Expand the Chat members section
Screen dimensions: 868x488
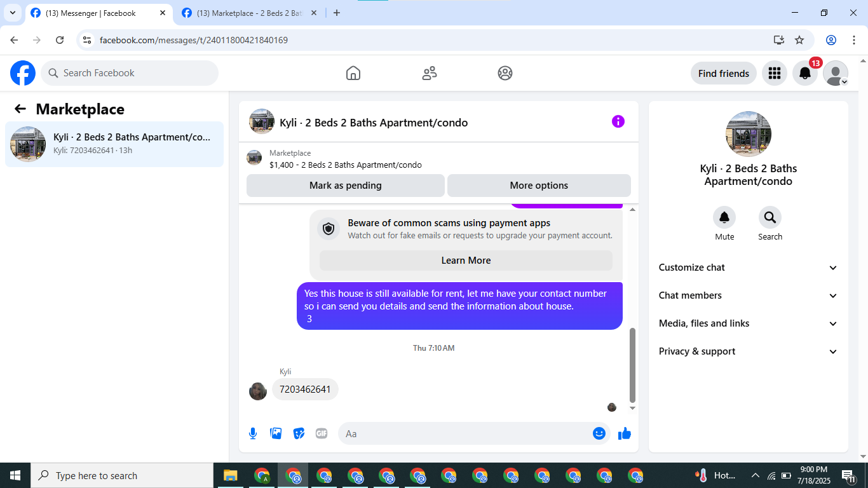pyautogui.click(x=749, y=295)
